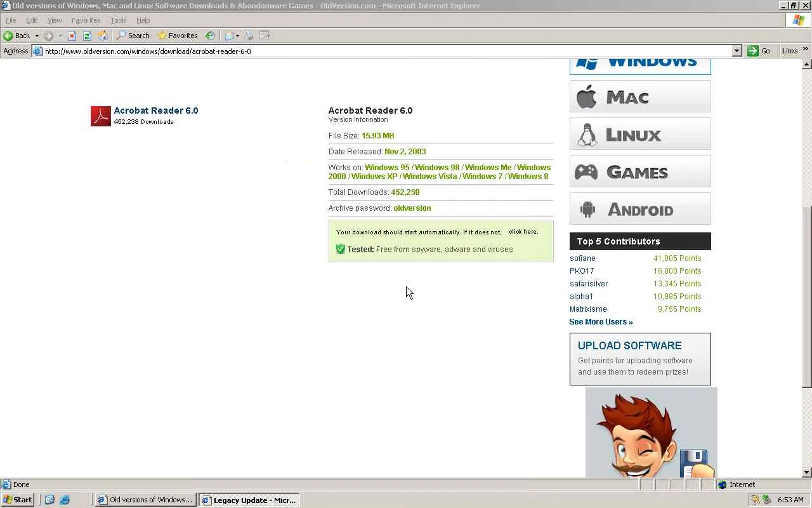Screen dimensions: 812x508
Task: Open the File menu
Action: coord(11,20)
